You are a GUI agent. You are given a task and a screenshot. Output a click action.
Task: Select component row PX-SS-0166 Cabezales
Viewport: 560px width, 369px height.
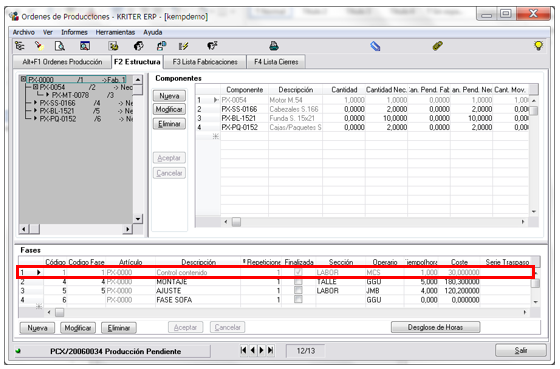pos(362,109)
